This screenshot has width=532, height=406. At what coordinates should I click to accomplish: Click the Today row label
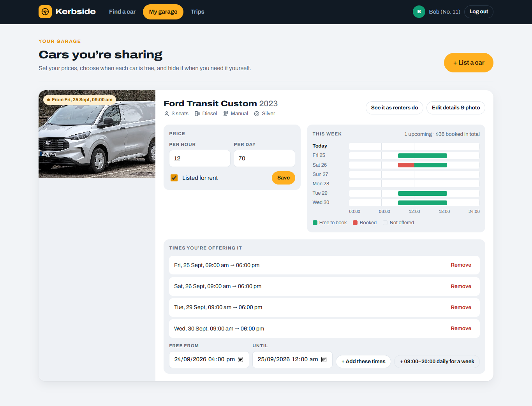tap(320, 146)
